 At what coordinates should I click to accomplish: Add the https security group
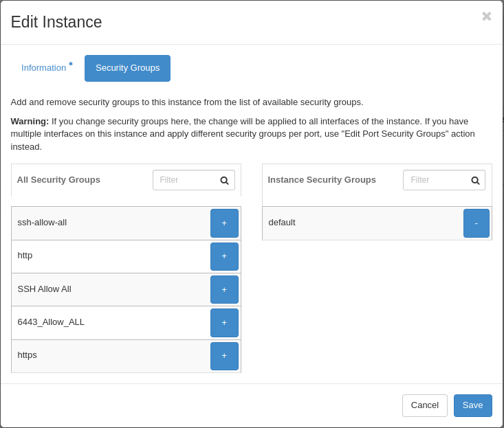[224, 356]
